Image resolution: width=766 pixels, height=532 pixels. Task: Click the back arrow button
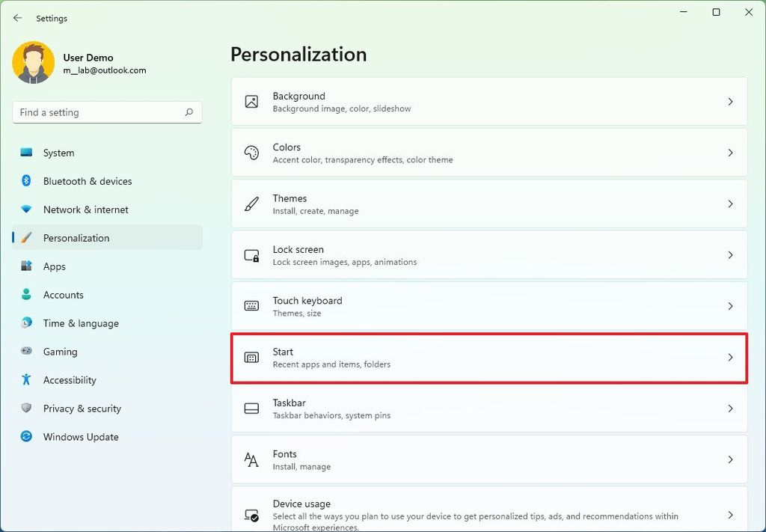click(17, 18)
